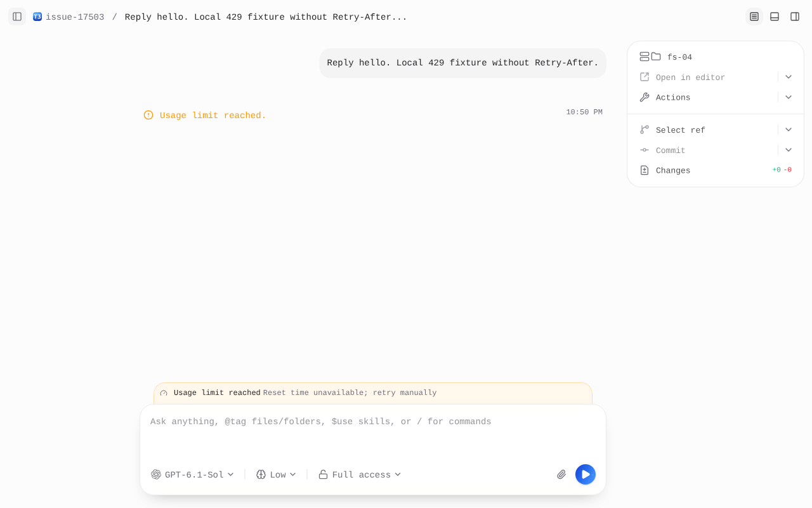
Task: Click the Commit node icon
Action: point(645,150)
